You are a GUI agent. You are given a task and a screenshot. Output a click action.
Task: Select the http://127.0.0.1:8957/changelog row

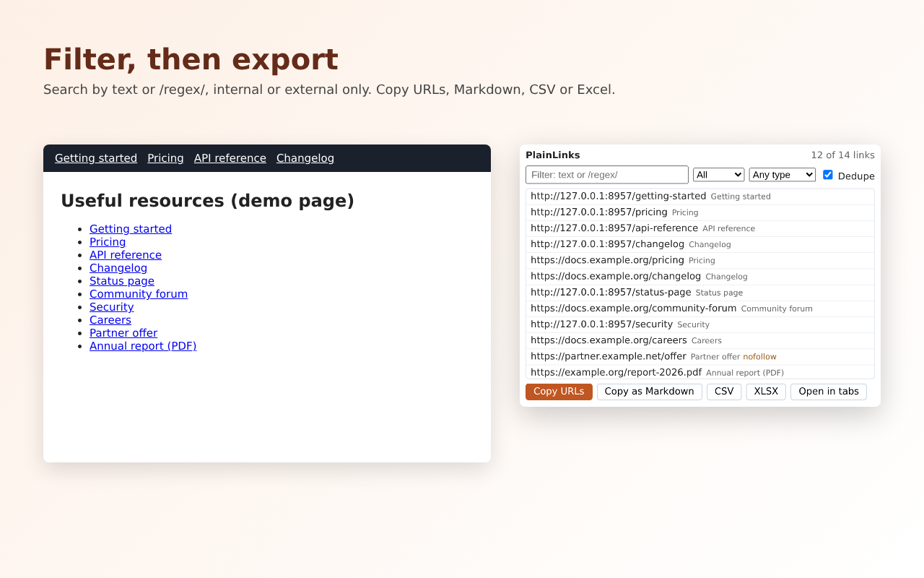[700, 244]
